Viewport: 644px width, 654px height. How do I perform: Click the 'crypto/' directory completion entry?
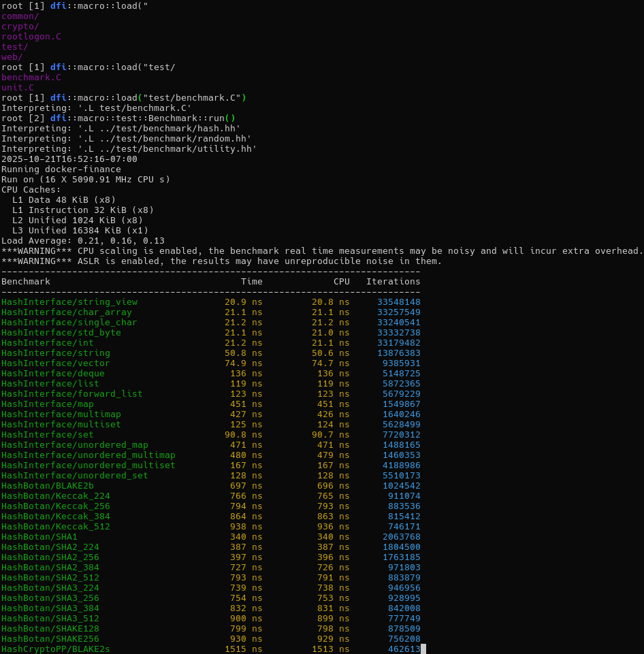pyautogui.click(x=20, y=26)
